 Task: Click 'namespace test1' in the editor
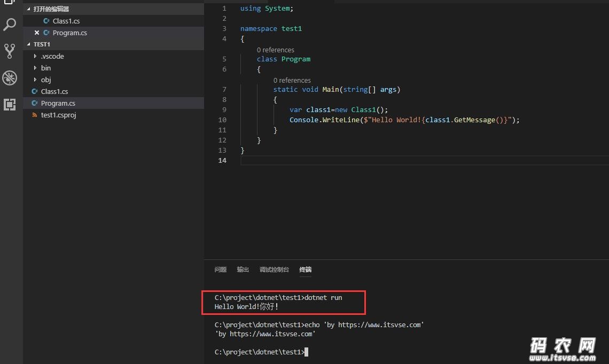[271, 28]
